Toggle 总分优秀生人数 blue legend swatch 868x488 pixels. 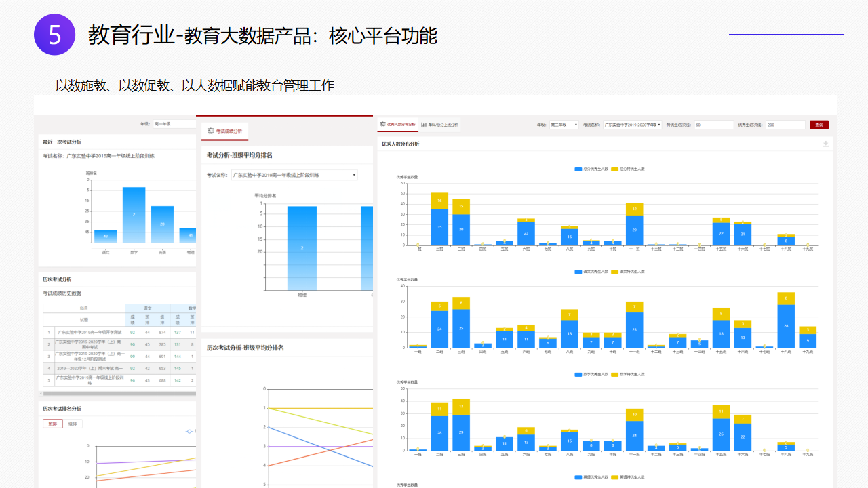(x=578, y=169)
